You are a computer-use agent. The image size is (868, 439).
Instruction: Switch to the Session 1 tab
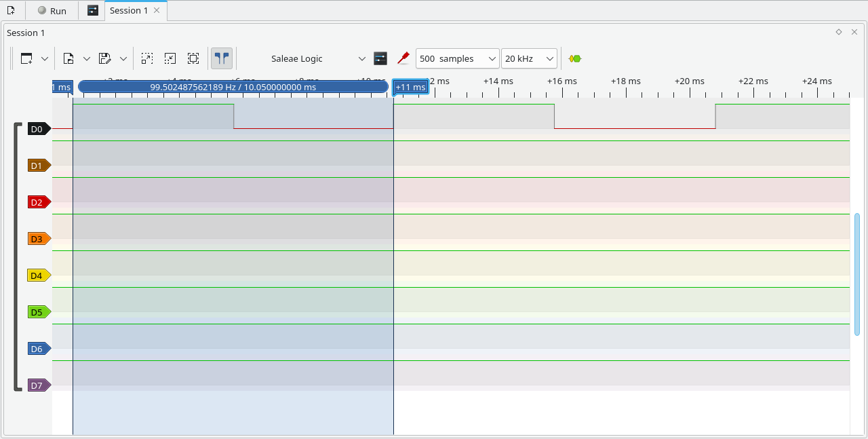click(129, 11)
